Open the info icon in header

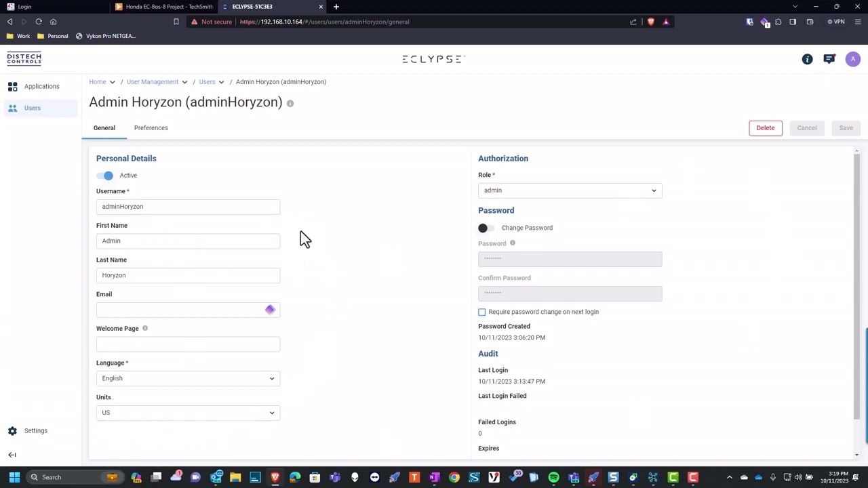(807, 60)
